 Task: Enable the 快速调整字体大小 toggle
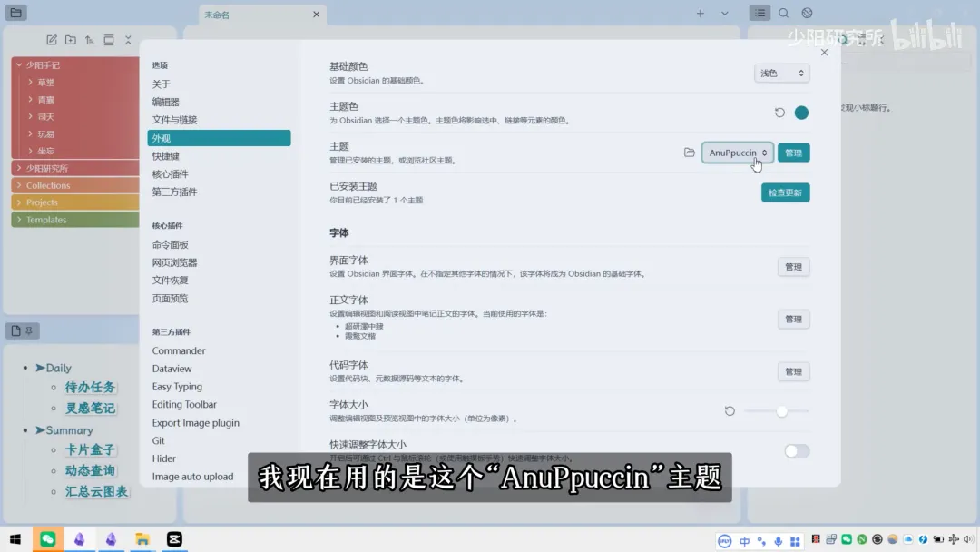[796, 450]
